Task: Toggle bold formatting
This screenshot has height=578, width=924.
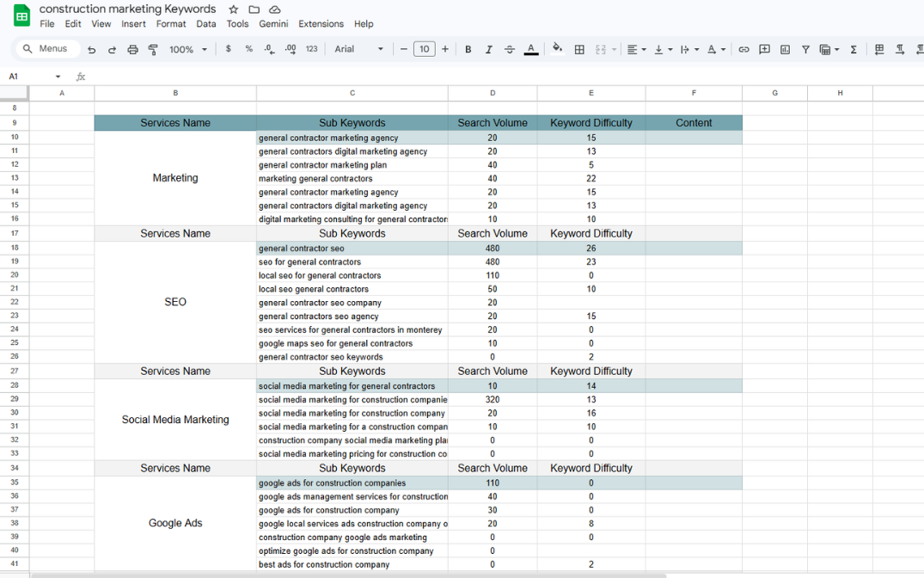Action: point(468,50)
